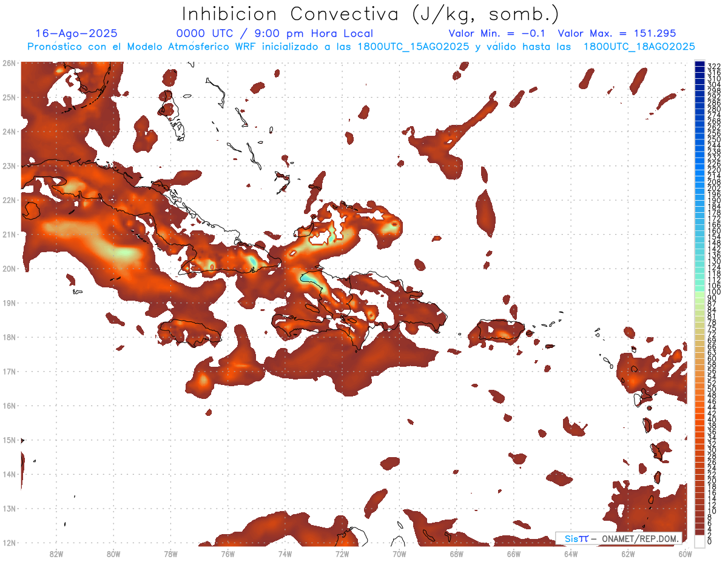
Task: Click the 23N latitude label
Action: coord(8,166)
